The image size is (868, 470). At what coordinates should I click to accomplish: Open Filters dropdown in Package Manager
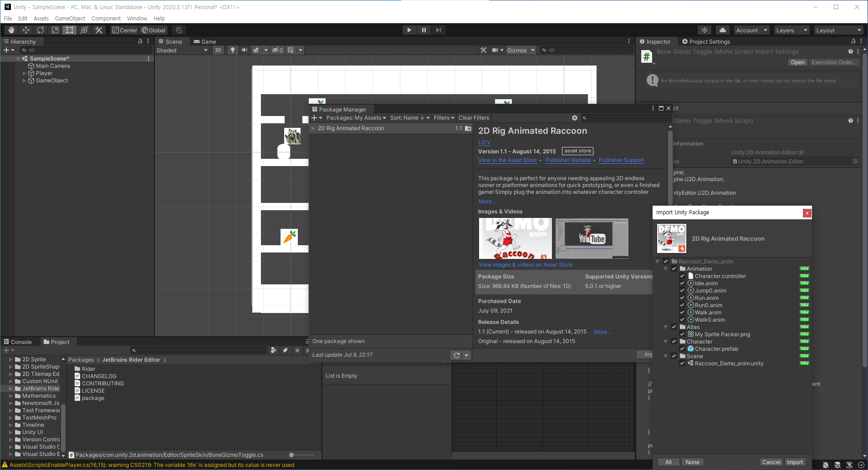[x=444, y=118]
